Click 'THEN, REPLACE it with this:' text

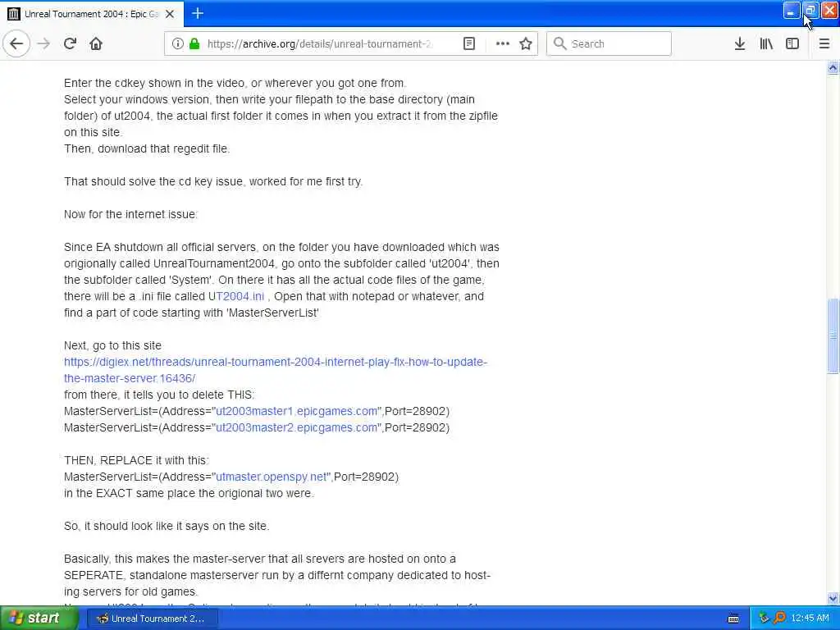(137, 461)
